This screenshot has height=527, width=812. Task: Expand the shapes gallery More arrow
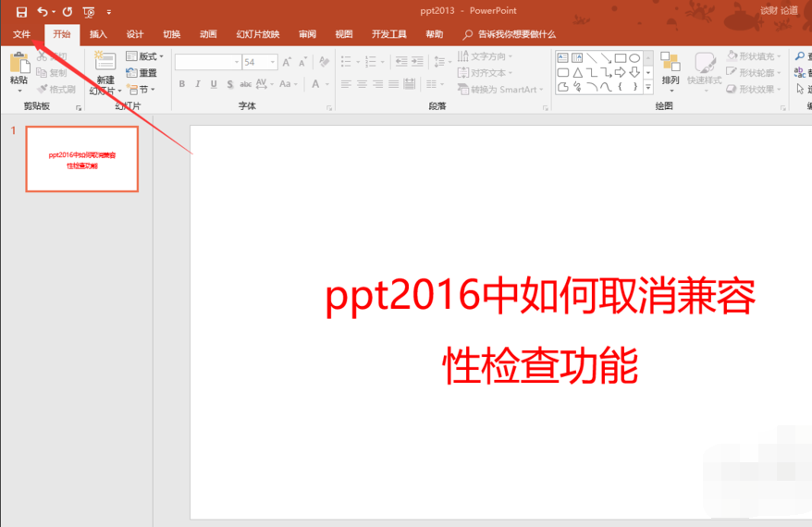tap(647, 88)
